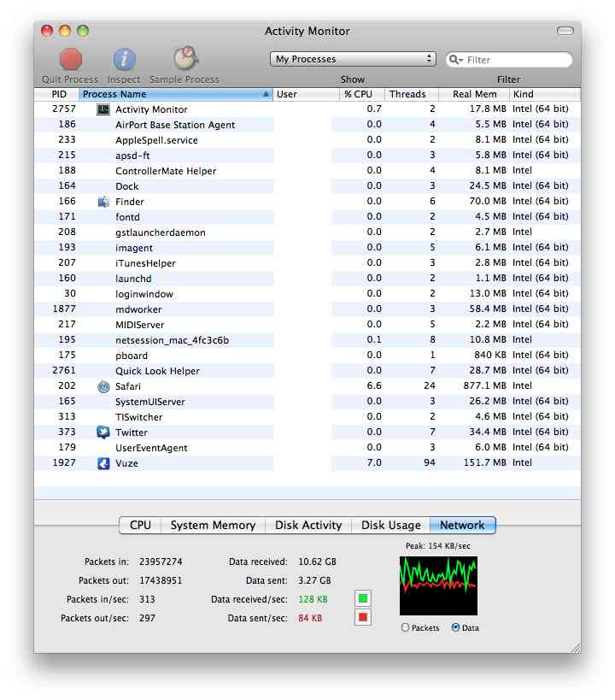Select the gstlauncherdaemon process row
The width and height of the screenshot is (615, 700).
pos(307,232)
